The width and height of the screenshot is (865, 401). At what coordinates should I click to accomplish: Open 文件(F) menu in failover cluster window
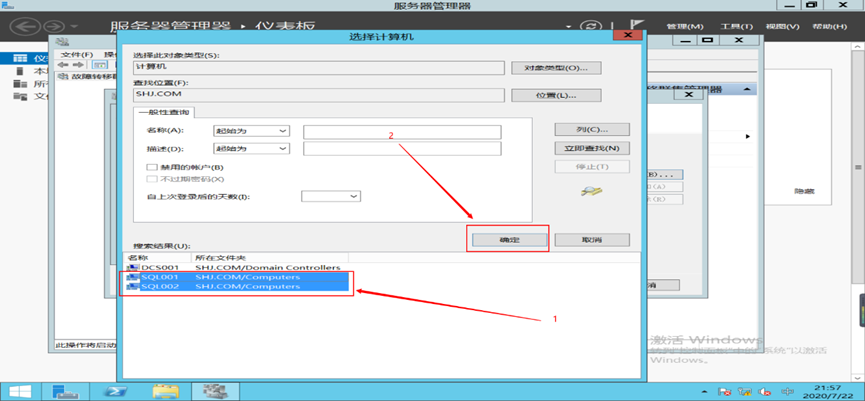77,55
